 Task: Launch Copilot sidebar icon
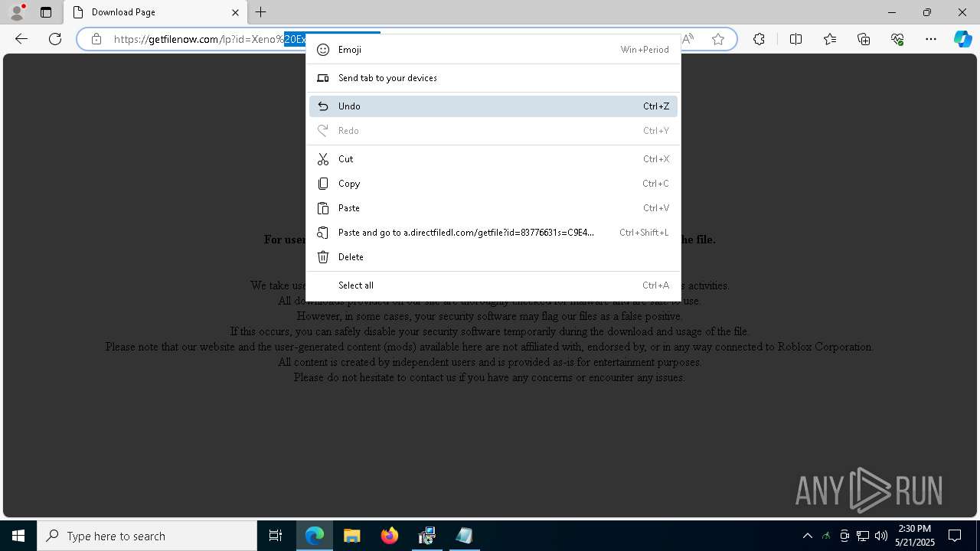coord(962,39)
